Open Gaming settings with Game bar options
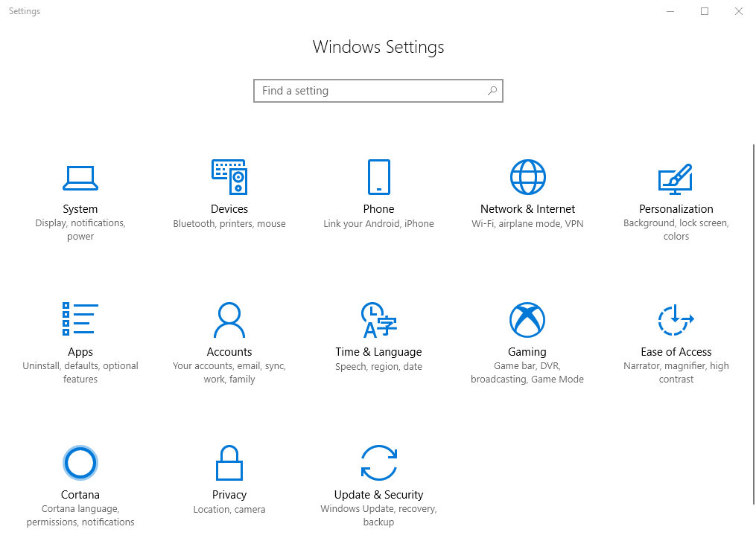The image size is (756, 541). (527, 335)
